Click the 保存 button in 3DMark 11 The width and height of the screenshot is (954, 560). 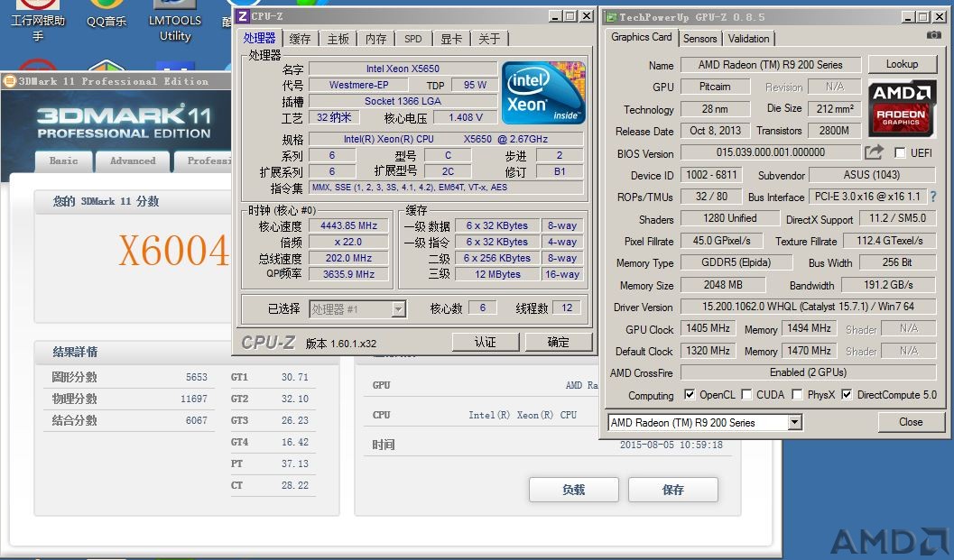[x=673, y=490]
